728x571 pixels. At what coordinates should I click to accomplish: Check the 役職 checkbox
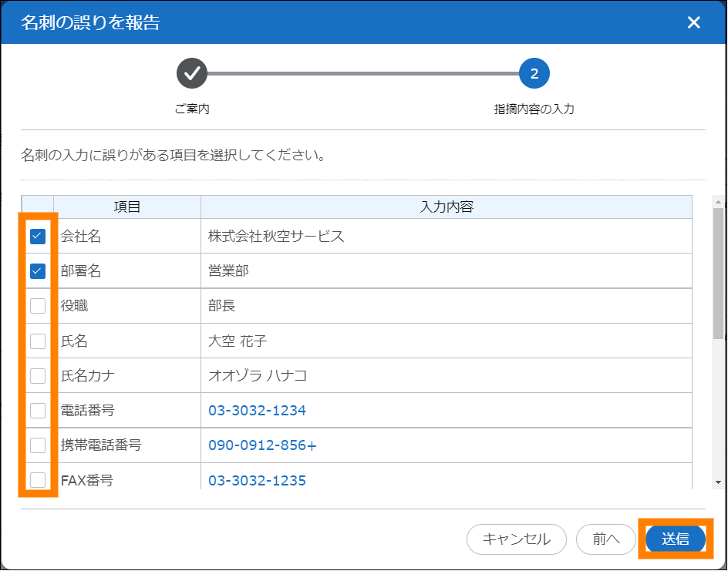pos(38,306)
